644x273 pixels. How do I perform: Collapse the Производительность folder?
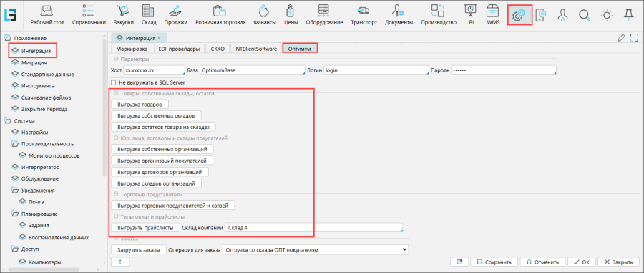pyautogui.click(x=15, y=144)
